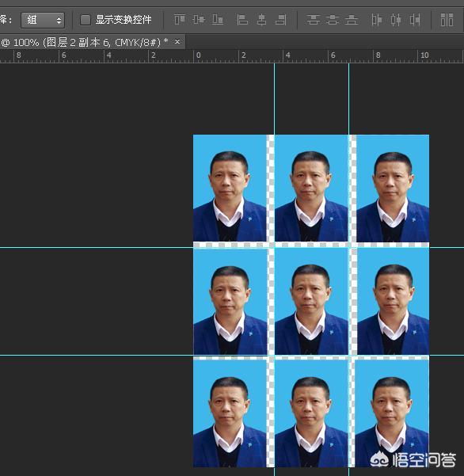Enable the 显示变换控件 checkbox

(86, 20)
